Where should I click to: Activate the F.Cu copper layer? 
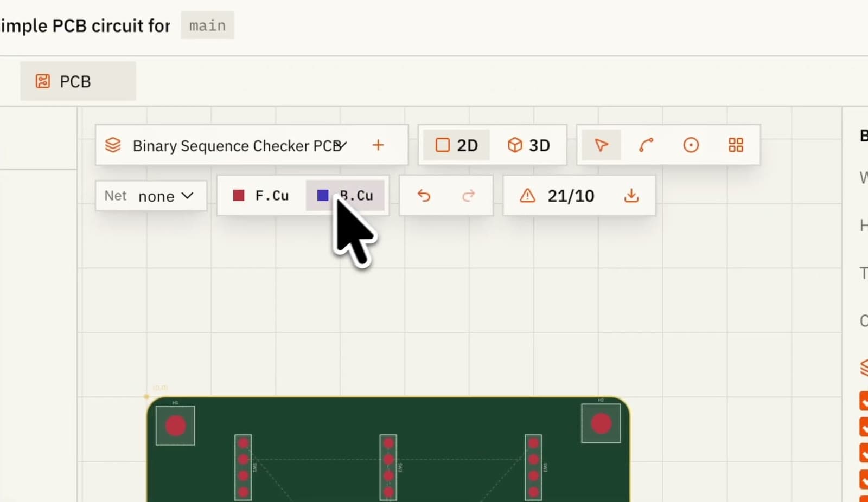pyautogui.click(x=261, y=196)
